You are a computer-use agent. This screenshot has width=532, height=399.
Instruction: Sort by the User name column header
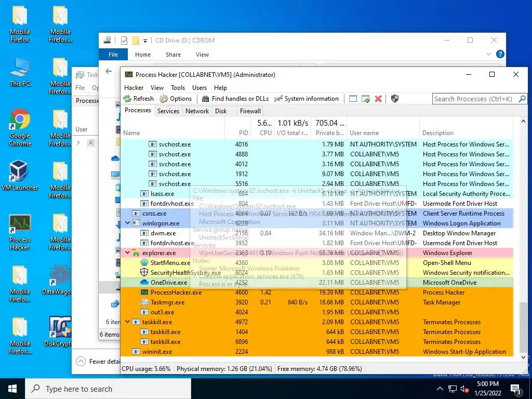(383, 128)
